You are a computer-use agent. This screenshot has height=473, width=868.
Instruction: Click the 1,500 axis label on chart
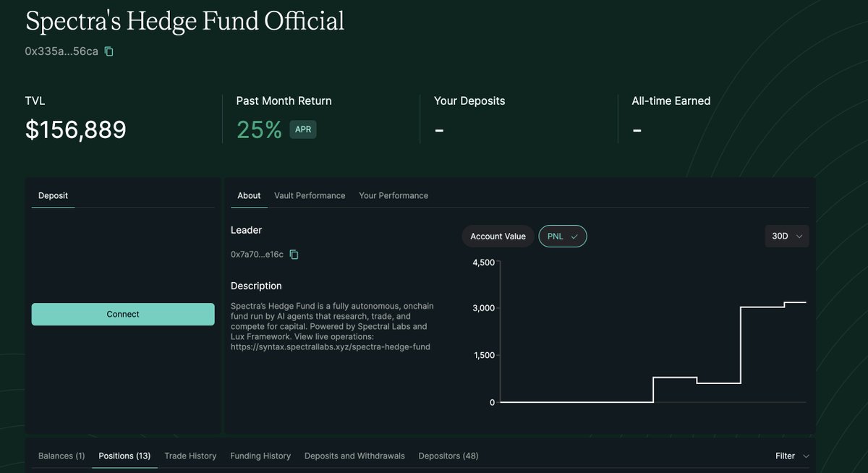click(x=483, y=355)
